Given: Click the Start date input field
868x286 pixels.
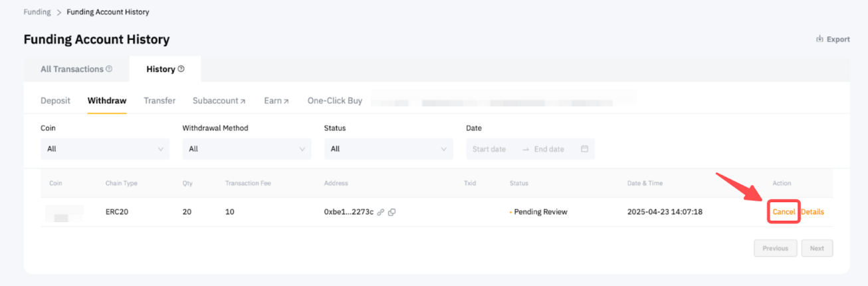Looking at the screenshot, I should tap(489, 149).
